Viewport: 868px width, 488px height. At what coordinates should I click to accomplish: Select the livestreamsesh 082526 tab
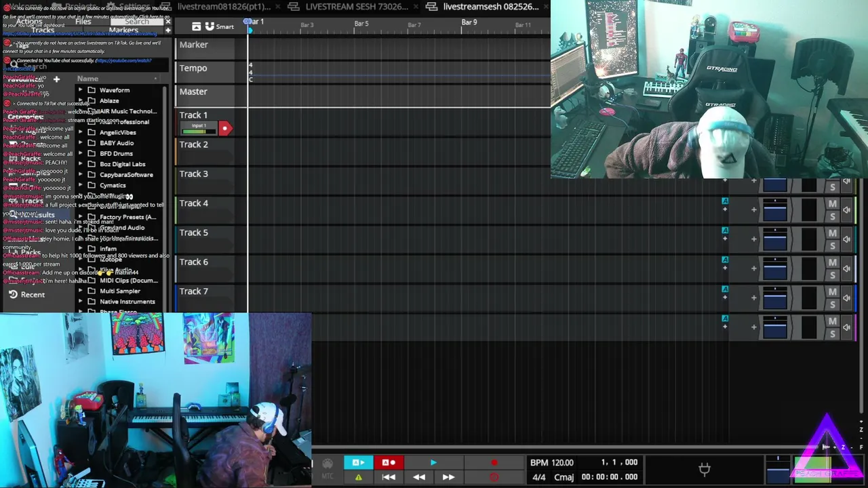click(x=490, y=7)
